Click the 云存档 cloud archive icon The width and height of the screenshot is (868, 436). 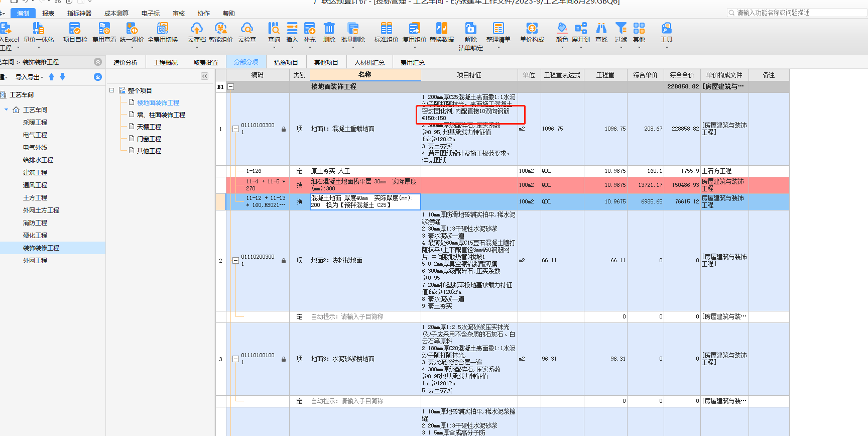click(197, 28)
